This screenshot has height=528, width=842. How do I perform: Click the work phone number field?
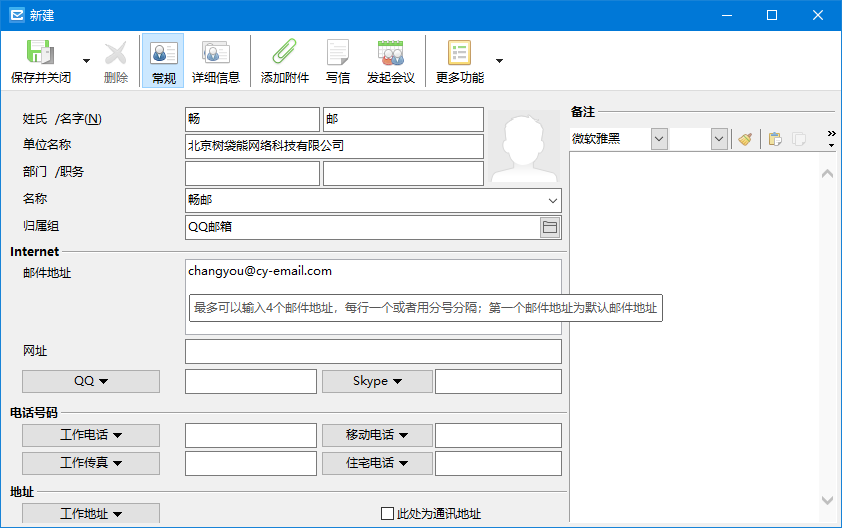tap(251, 436)
